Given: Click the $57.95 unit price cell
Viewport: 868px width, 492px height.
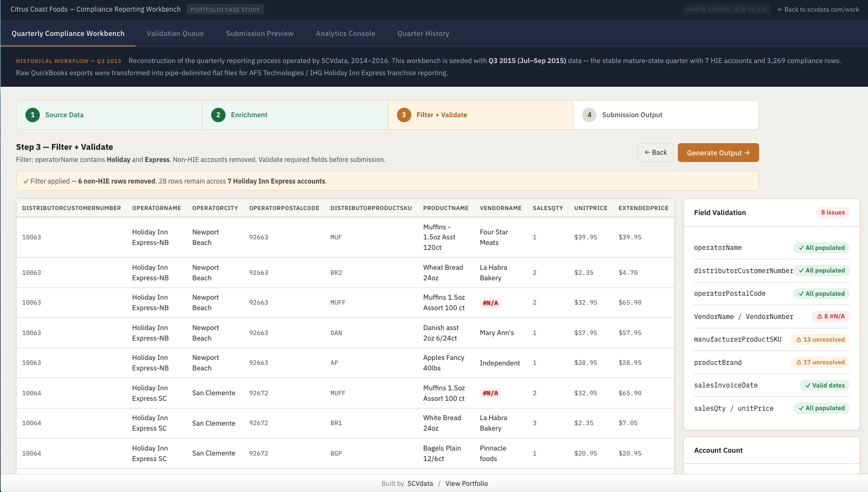Looking at the screenshot, I should point(590,333).
